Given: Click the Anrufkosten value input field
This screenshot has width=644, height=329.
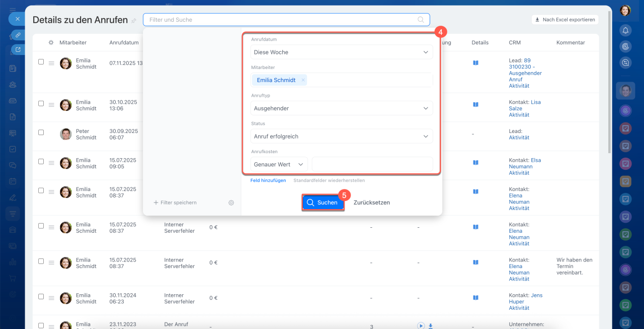Looking at the screenshot, I should coord(372,165).
